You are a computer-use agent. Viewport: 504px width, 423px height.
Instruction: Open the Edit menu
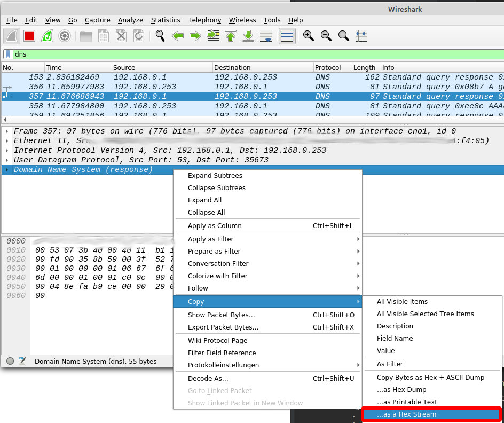[x=31, y=20]
